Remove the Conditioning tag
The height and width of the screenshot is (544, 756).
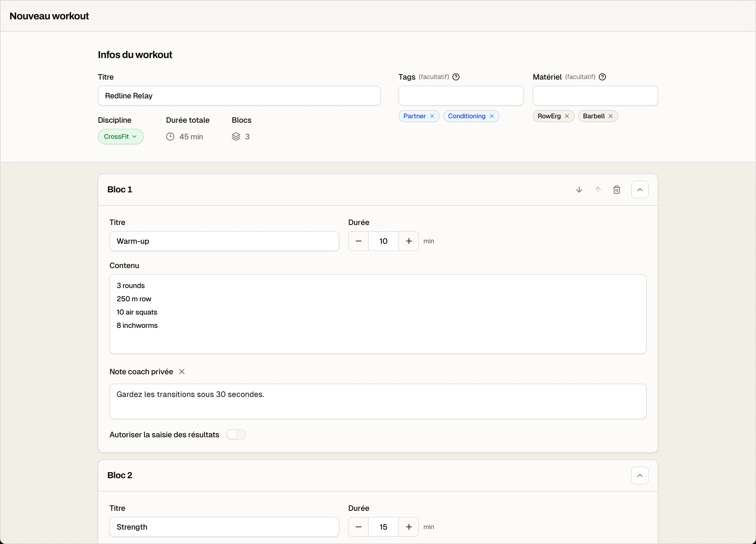(x=492, y=116)
